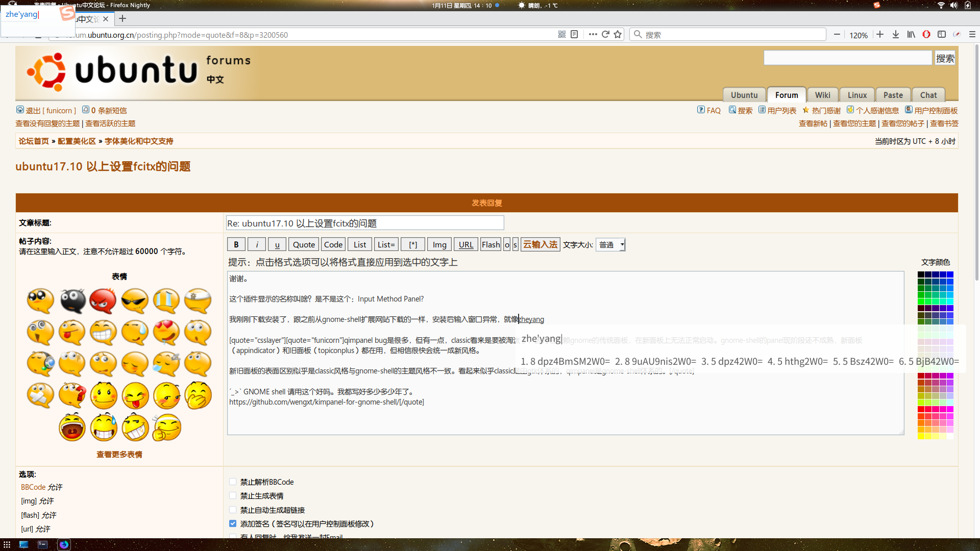This screenshot has width=980, height=551.
Task: Open Firefox downloads arrow icon
Action: [895, 34]
